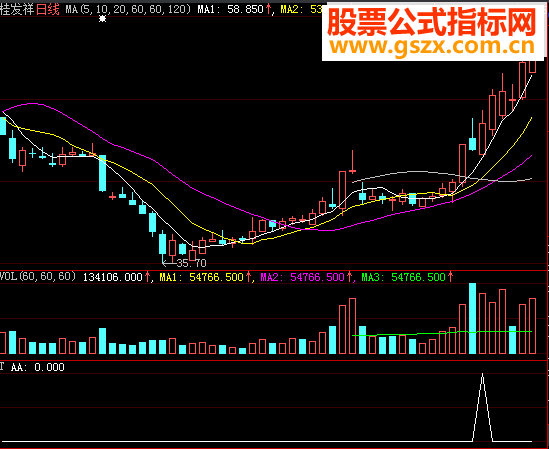Click the white AA signal spike peak

[x=483, y=375]
